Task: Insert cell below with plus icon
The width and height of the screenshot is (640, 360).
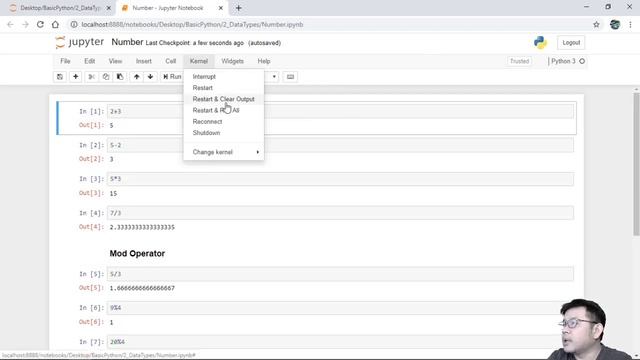Action: point(76,77)
